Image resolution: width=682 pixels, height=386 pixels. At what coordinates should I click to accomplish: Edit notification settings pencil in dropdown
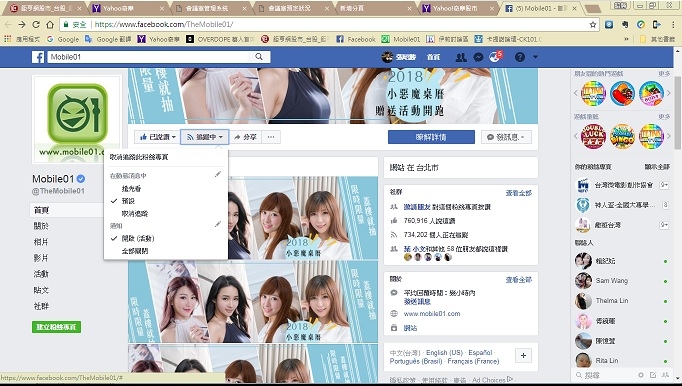218,225
